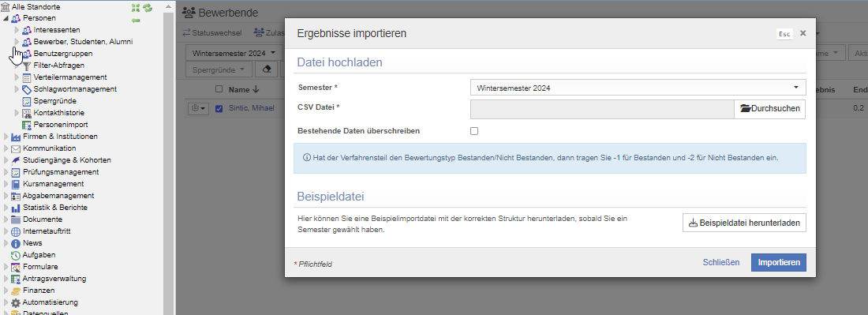Open the Sintic, Mihael name link
The image size is (868, 315).
click(x=251, y=108)
